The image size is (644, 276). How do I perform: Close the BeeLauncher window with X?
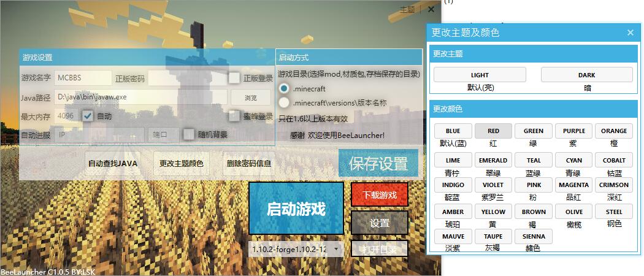point(431,9)
